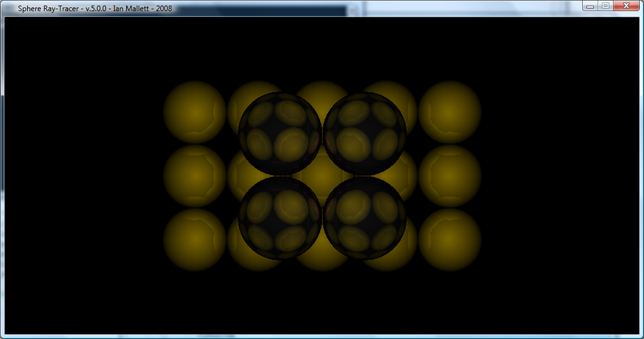Click the upper-left dark reflective sphere
The image size is (644, 339).
(280, 133)
